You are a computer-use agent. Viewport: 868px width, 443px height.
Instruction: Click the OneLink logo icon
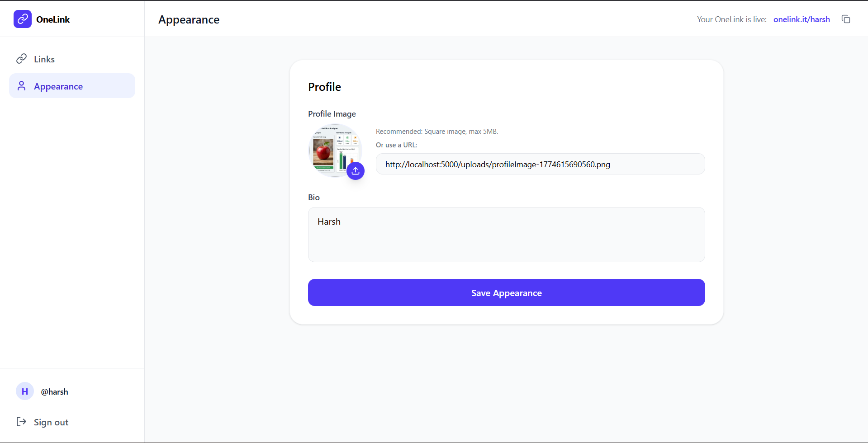22,19
